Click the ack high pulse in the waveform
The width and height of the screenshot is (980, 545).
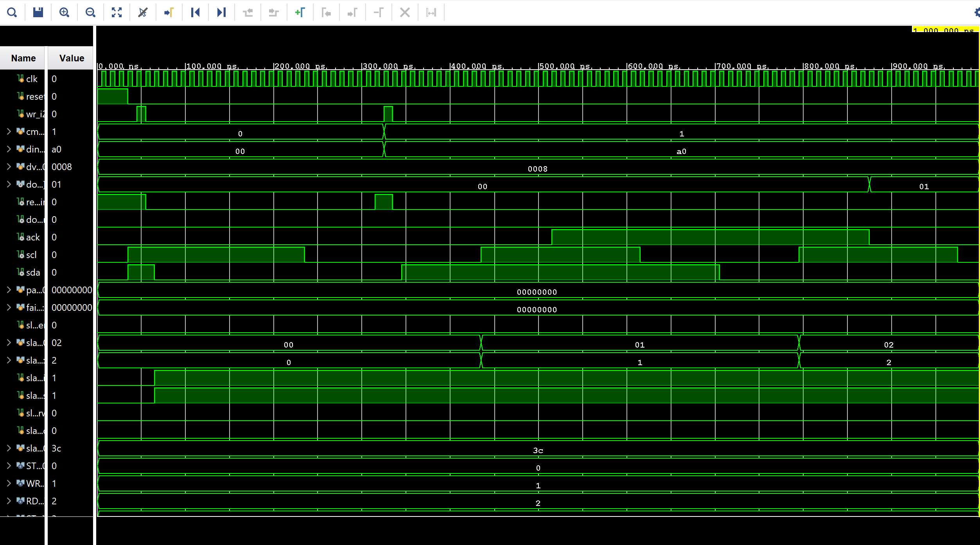tap(710, 237)
